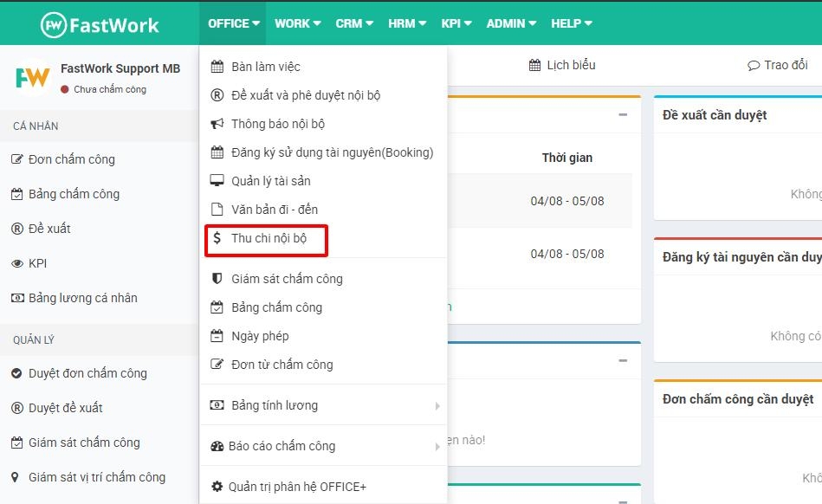This screenshot has width=822, height=504.
Task: Click the document icon next to Văn bản đi - đến
Action: click(217, 209)
